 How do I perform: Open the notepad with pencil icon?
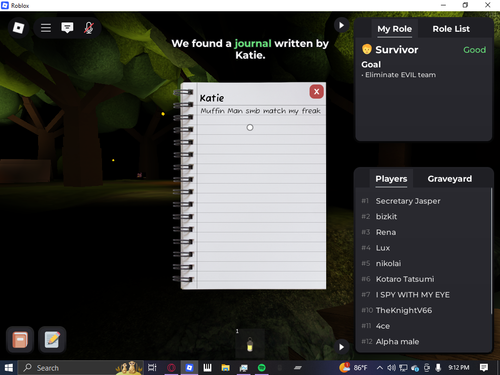[52, 340]
